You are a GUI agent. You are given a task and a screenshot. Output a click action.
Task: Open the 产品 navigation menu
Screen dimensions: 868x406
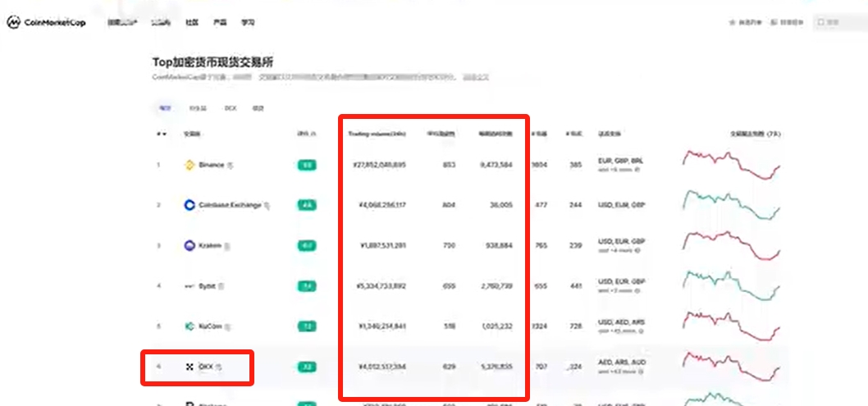click(220, 23)
